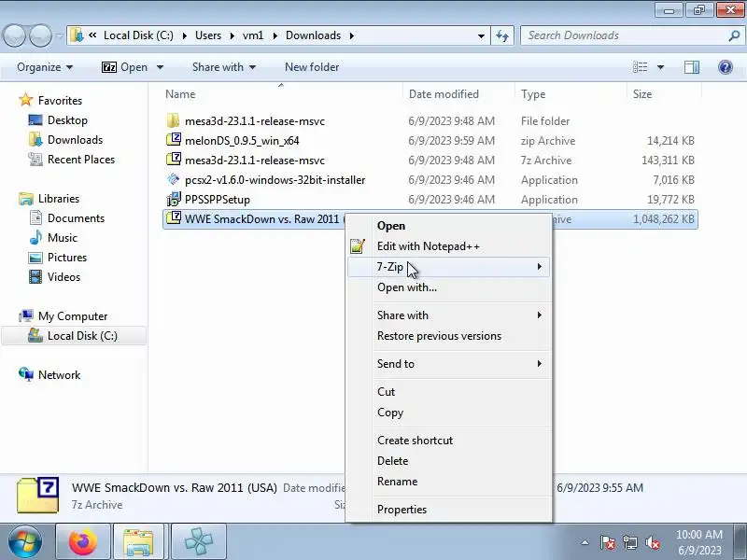Image resolution: width=747 pixels, height=560 pixels.
Task: Click the magnifier icon in search box
Action: coord(734,35)
